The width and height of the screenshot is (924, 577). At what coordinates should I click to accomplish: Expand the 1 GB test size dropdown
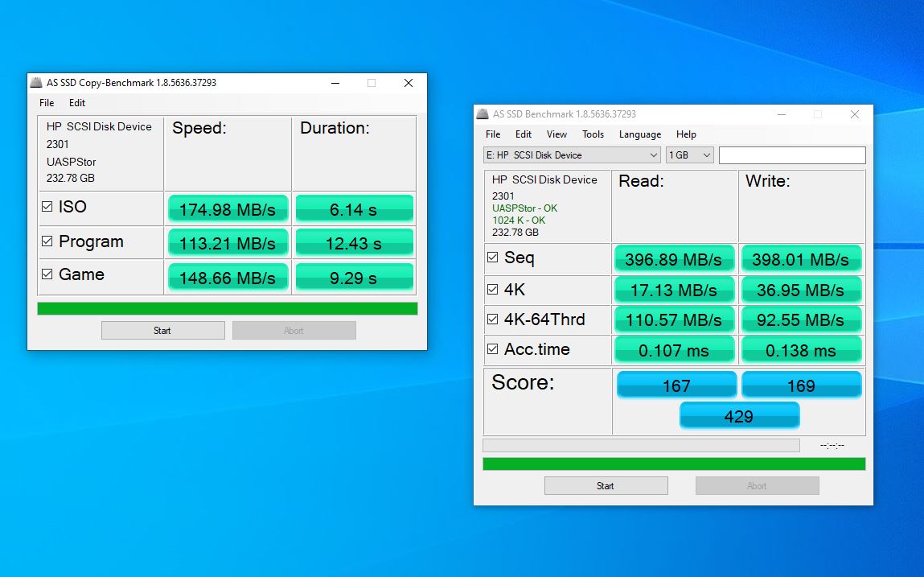pos(689,155)
